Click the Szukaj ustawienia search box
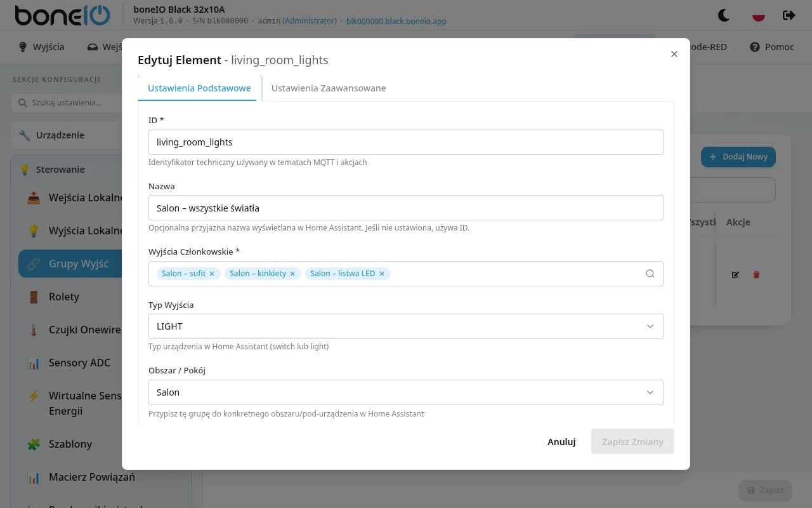The height and width of the screenshot is (508, 812). [67, 102]
